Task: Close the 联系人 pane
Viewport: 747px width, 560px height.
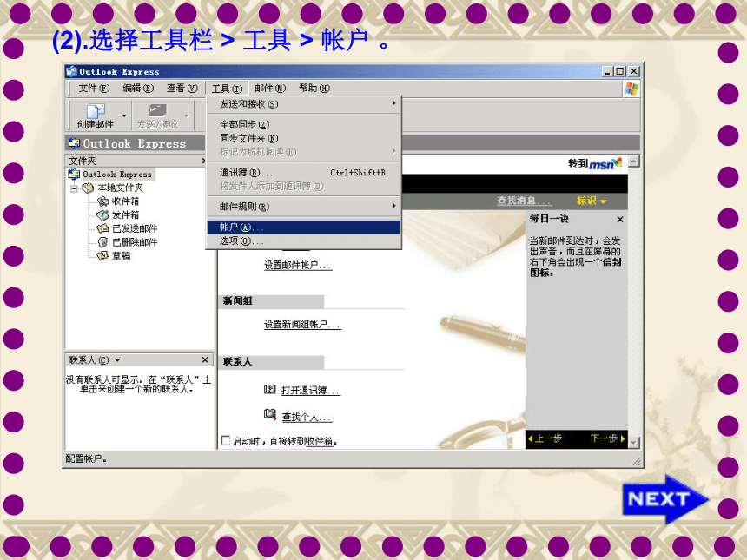Action: coord(205,360)
